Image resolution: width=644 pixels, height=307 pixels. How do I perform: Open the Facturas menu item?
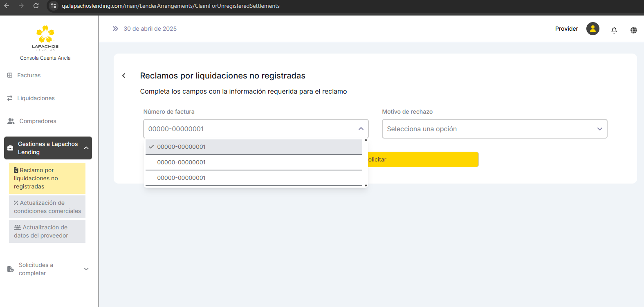point(29,75)
